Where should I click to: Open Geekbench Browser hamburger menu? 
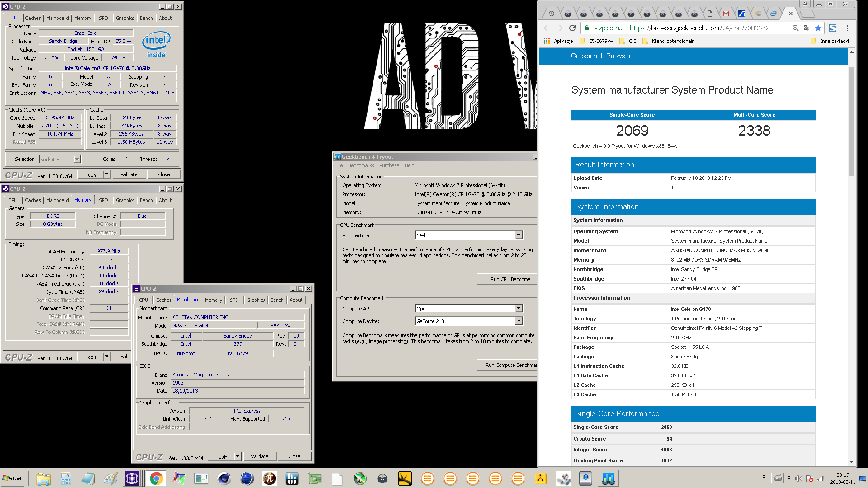(x=808, y=56)
